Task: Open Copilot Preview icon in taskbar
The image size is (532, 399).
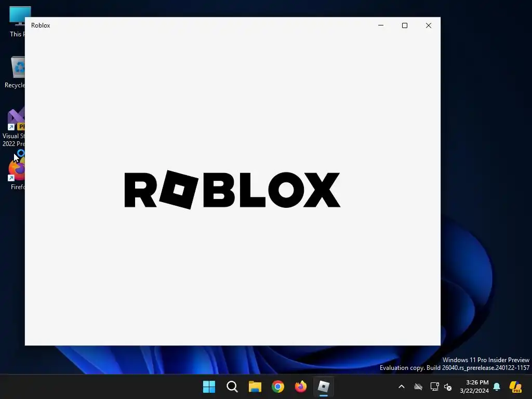Action: click(x=515, y=387)
